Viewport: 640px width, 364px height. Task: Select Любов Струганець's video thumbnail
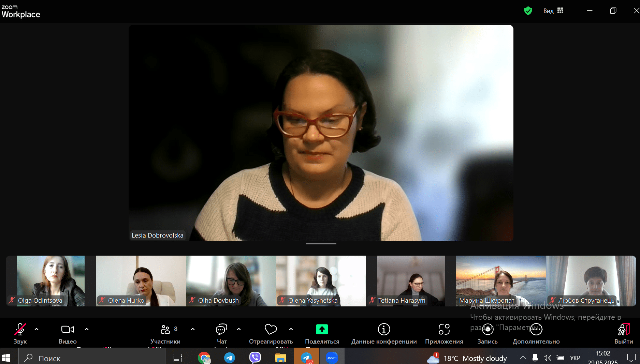click(x=591, y=281)
